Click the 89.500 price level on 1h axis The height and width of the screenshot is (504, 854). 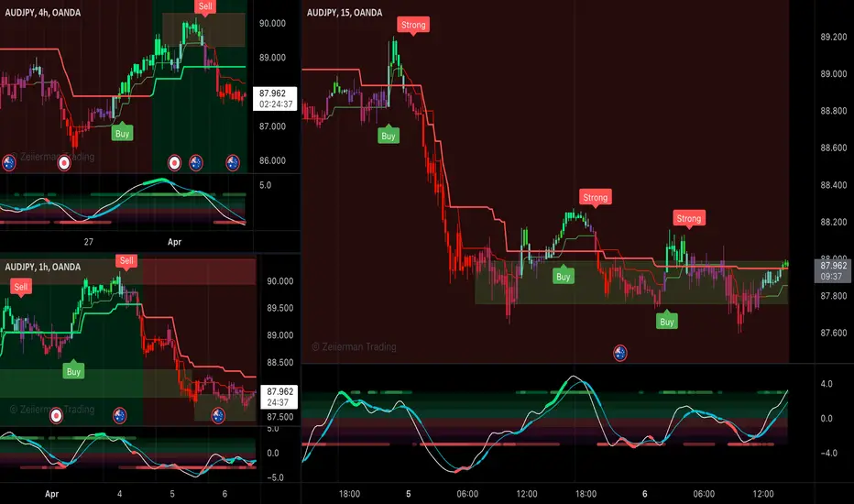click(x=280, y=309)
